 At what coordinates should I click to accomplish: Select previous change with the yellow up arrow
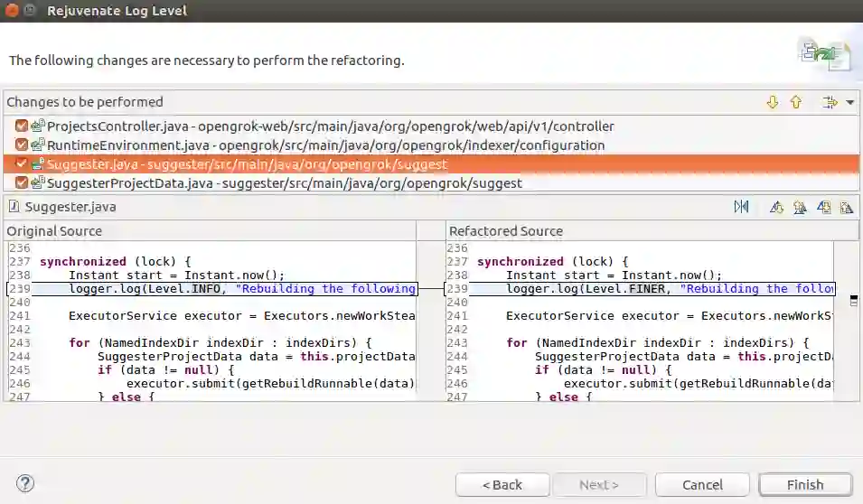point(796,103)
